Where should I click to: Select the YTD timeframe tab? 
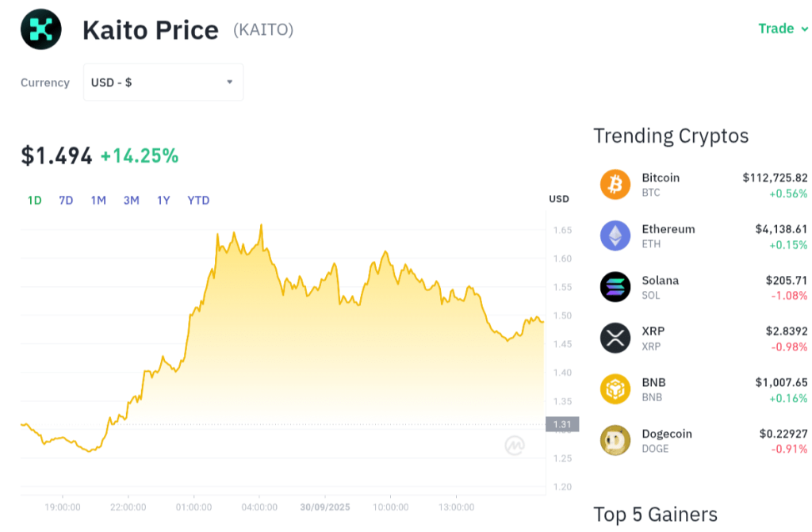198,200
